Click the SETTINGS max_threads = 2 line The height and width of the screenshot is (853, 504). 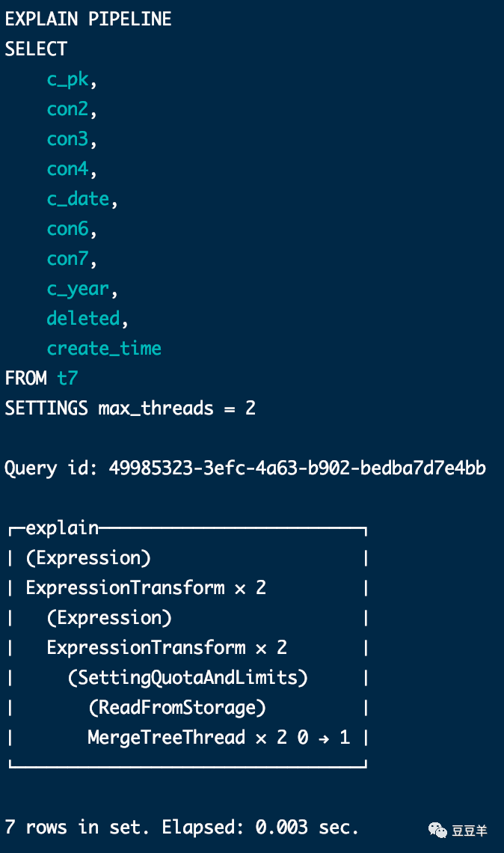point(130,409)
